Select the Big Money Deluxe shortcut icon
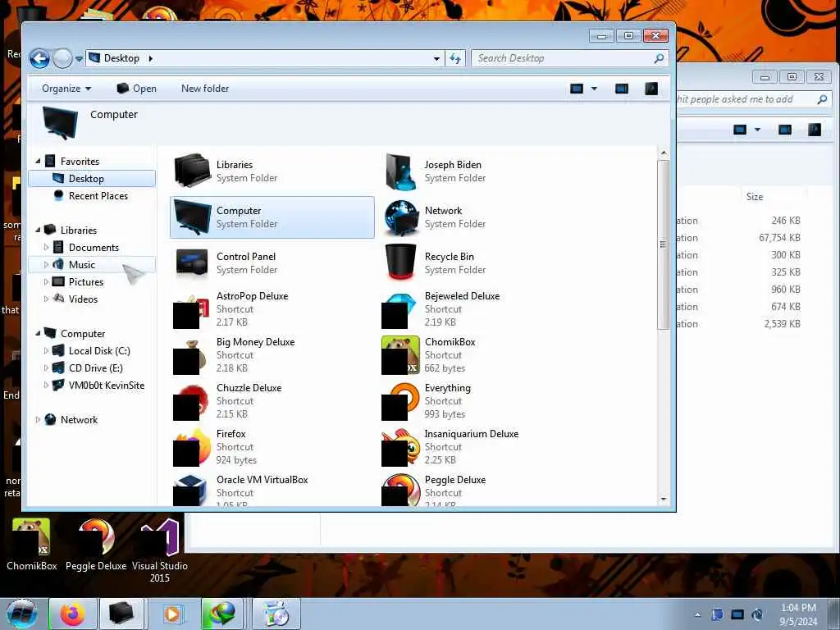 pos(191,356)
